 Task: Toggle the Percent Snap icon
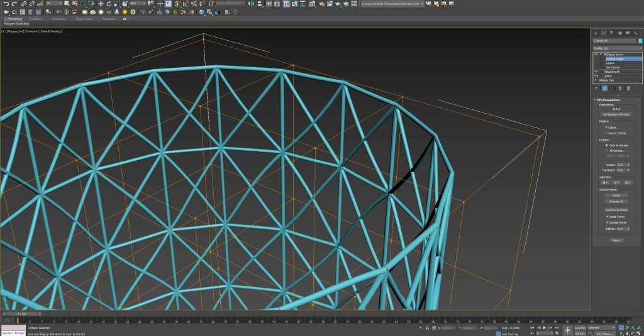tap(194, 4)
